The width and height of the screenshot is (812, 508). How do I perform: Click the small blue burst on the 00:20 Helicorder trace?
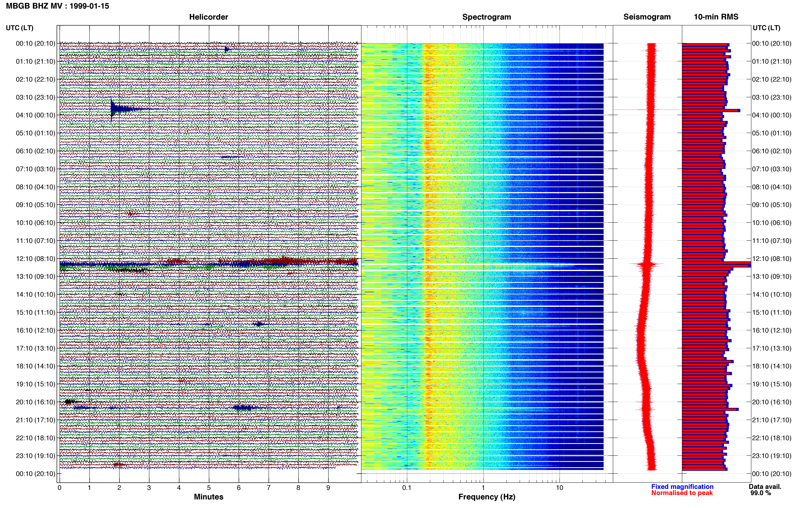click(227, 49)
